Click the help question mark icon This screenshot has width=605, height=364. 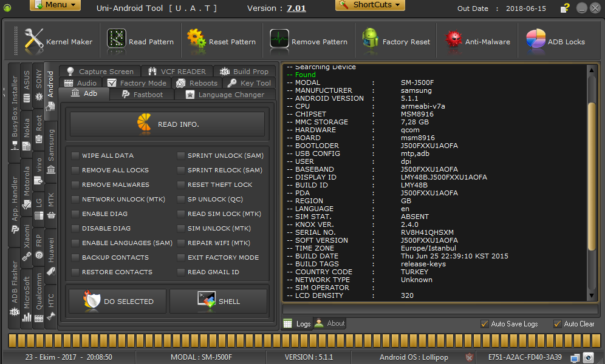pos(565,8)
